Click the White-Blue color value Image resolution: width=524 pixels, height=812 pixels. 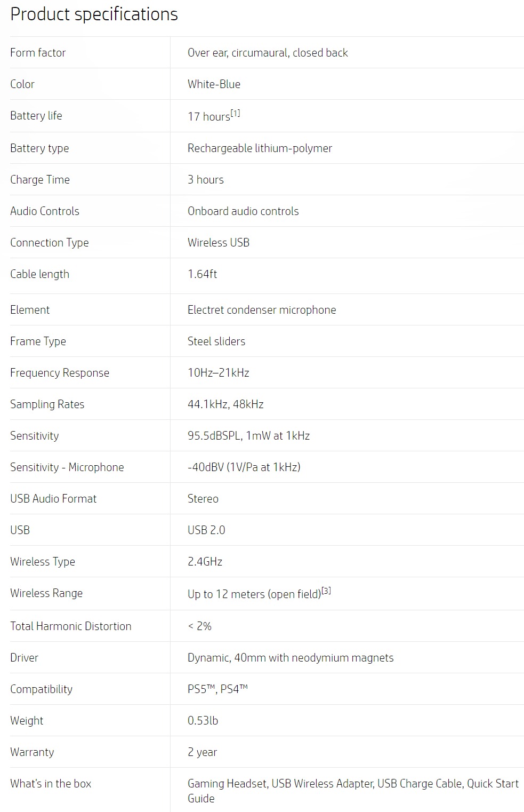pos(214,84)
